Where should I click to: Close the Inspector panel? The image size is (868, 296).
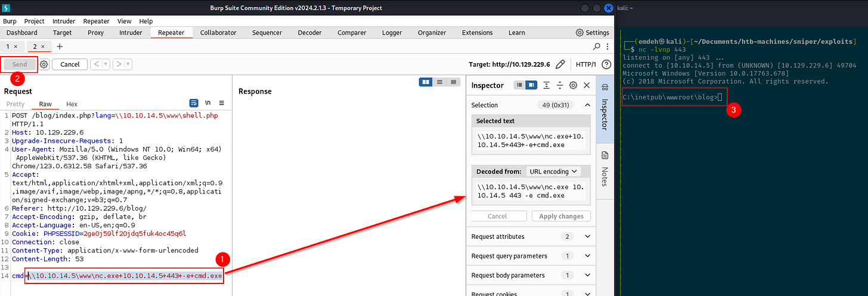pos(587,85)
